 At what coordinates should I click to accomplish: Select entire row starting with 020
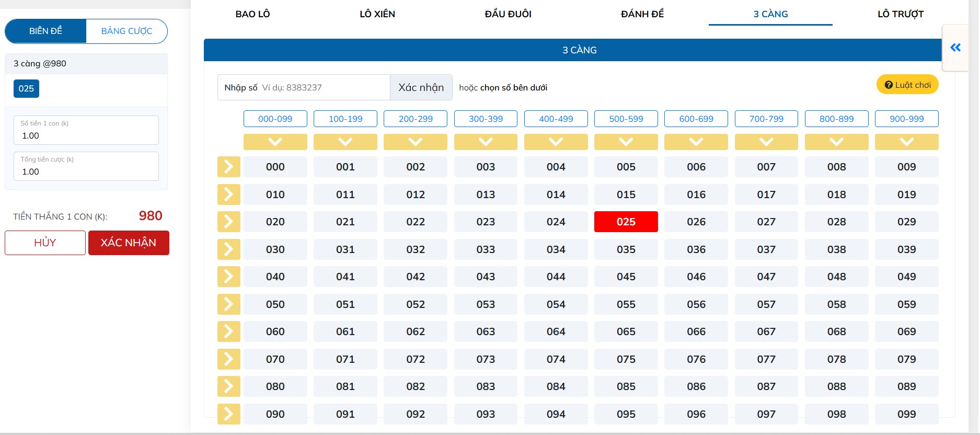pyautogui.click(x=228, y=222)
